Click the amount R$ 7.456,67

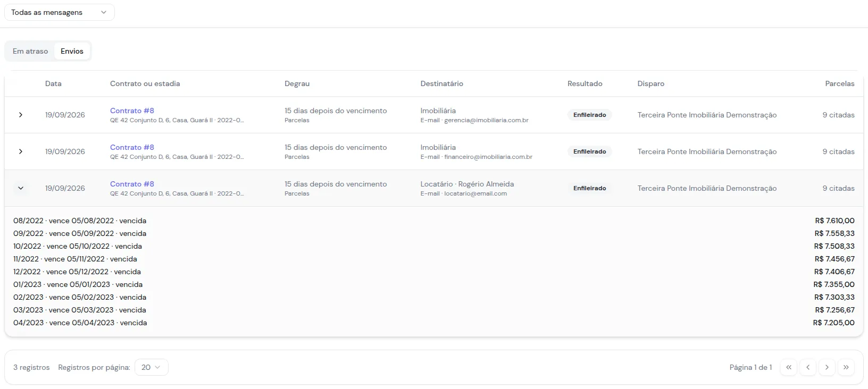[834, 259]
